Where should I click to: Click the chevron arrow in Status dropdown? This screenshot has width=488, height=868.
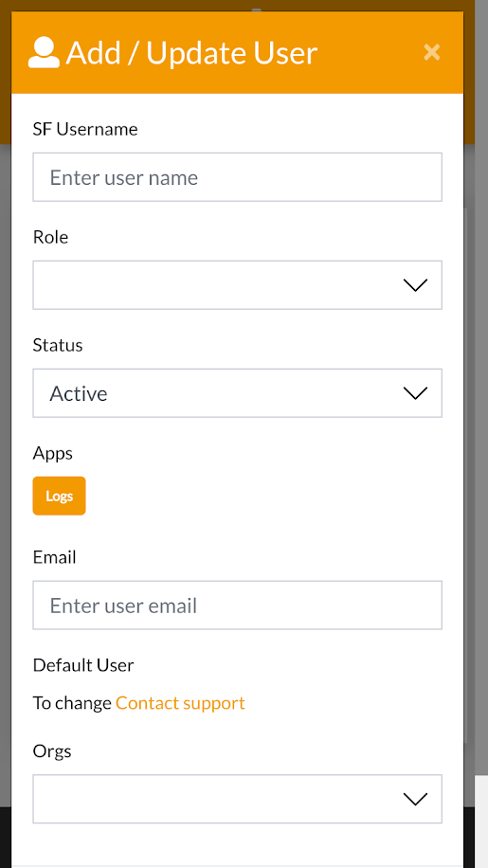[x=416, y=393]
